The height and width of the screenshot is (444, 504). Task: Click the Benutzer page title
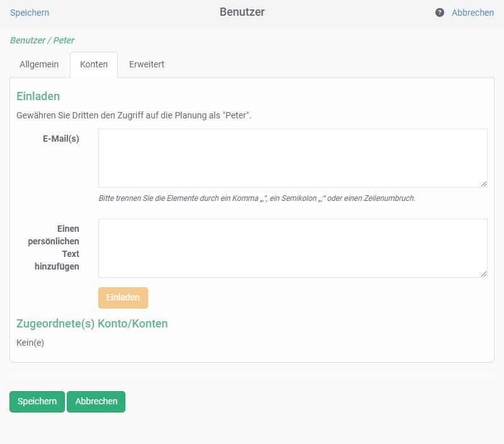(242, 12)
